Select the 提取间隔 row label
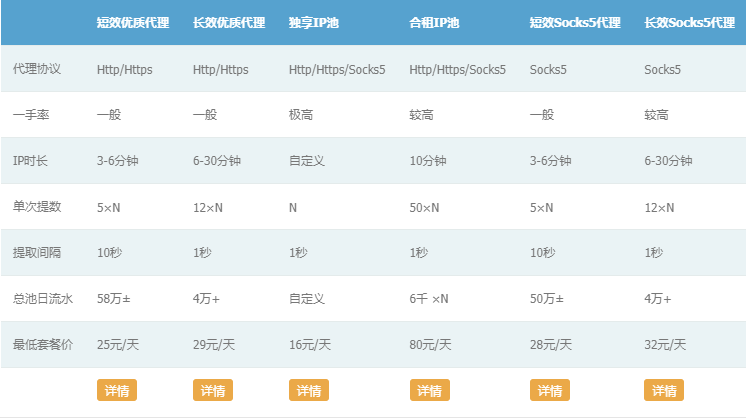Screen dimensions: 746x419 (x=37, y=253)
